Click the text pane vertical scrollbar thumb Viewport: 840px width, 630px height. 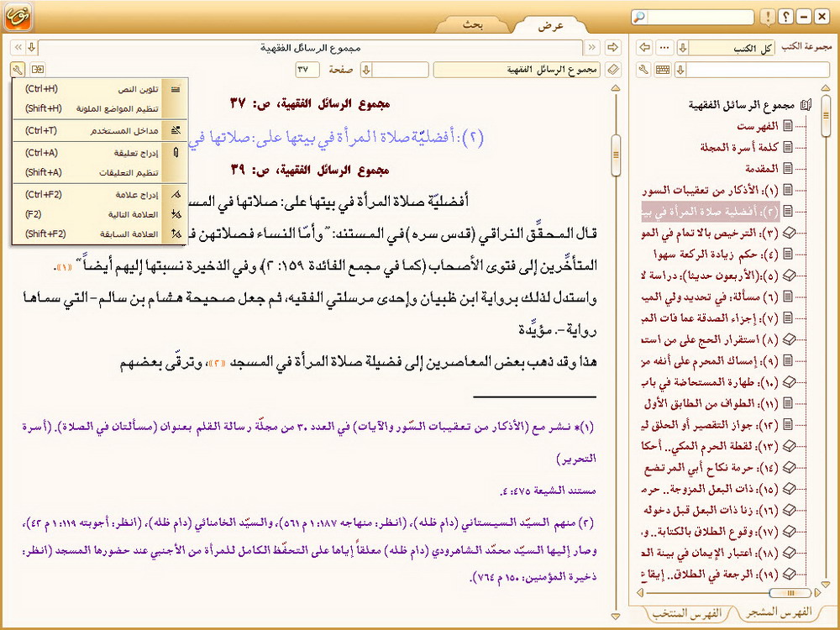(616, 155)
